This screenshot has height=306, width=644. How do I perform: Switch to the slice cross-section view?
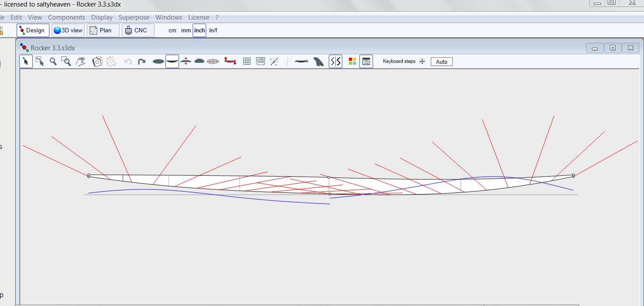(x=199, y=62)
